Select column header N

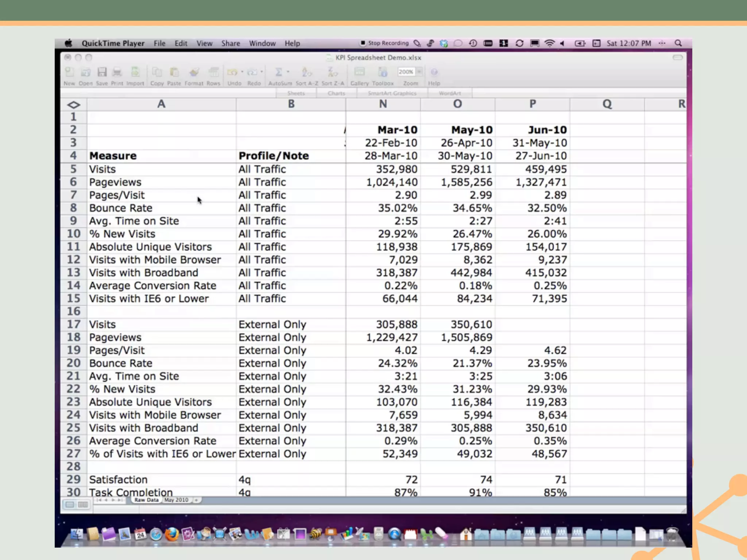coord(383,104)
